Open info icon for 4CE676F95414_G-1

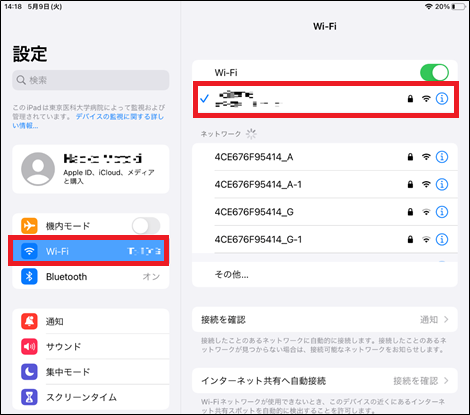[x=442, y=239]
